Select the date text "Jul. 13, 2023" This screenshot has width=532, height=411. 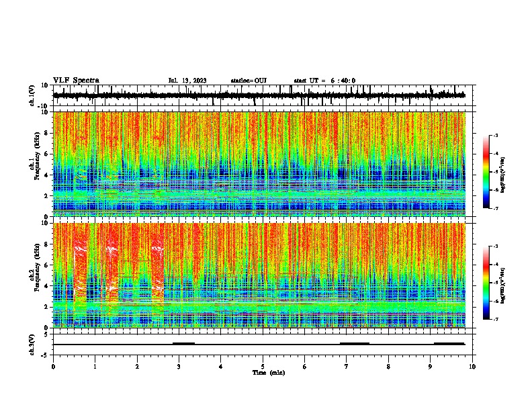coord(187,81)
